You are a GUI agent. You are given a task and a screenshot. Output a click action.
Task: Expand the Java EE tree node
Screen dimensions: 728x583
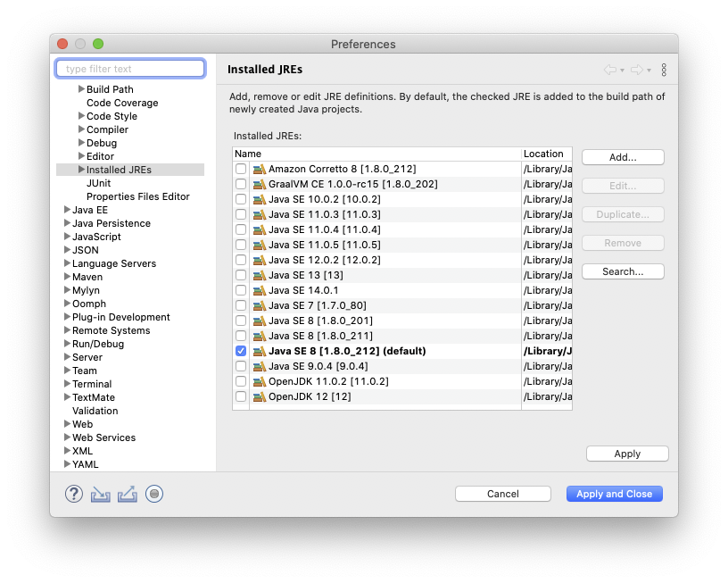point(67,210)
